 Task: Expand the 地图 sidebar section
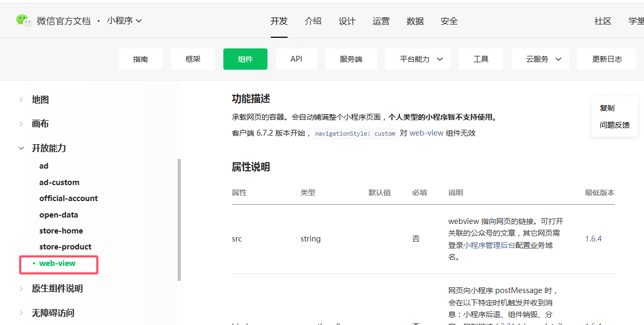point(40,99)
